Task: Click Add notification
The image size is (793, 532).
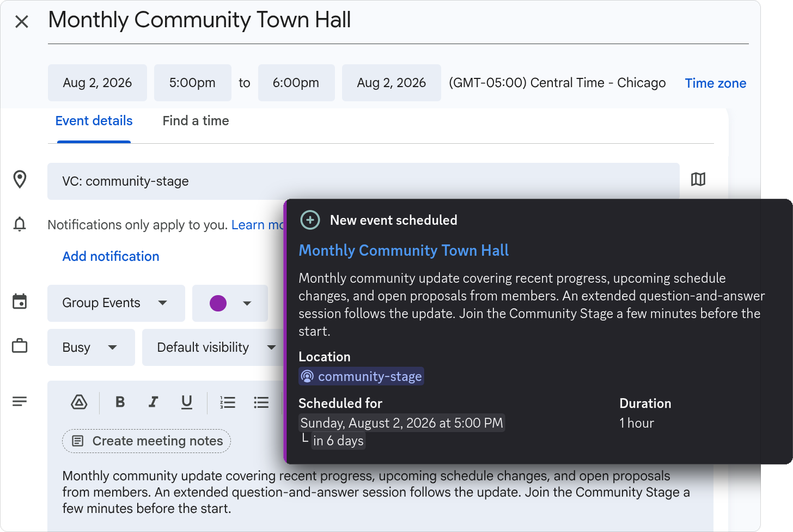Action: click(x=111, y=256)
